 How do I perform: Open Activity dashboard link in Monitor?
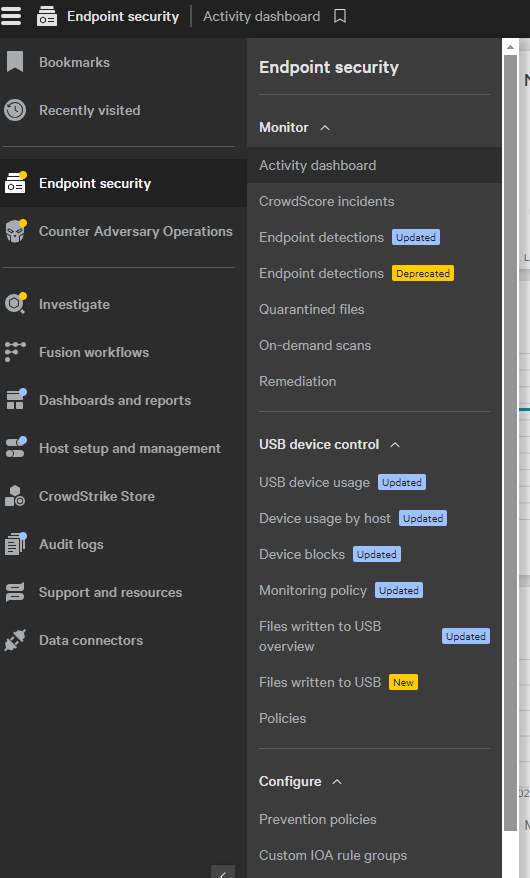[x=374, y=165]
